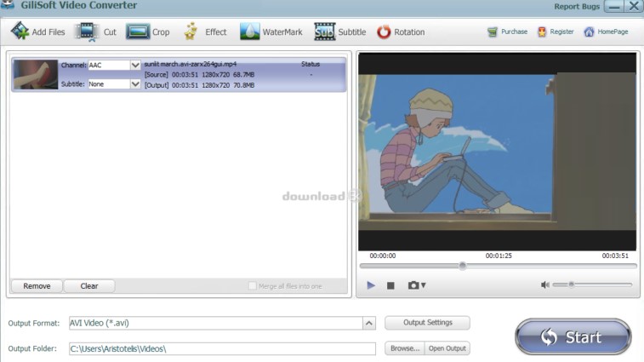Click the Clear button
This screenshot has width=644, height=362.
click(x=89, y=286)
